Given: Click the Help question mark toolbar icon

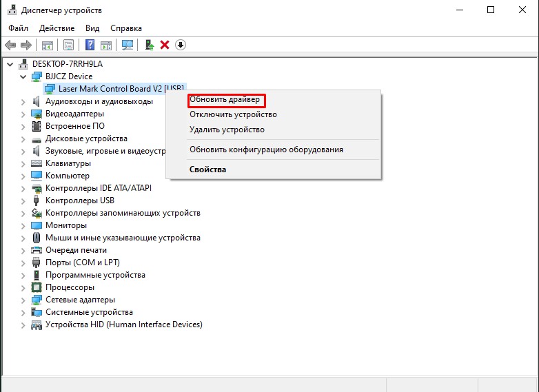Looking at the screenshot, I should tap(90, 45).
